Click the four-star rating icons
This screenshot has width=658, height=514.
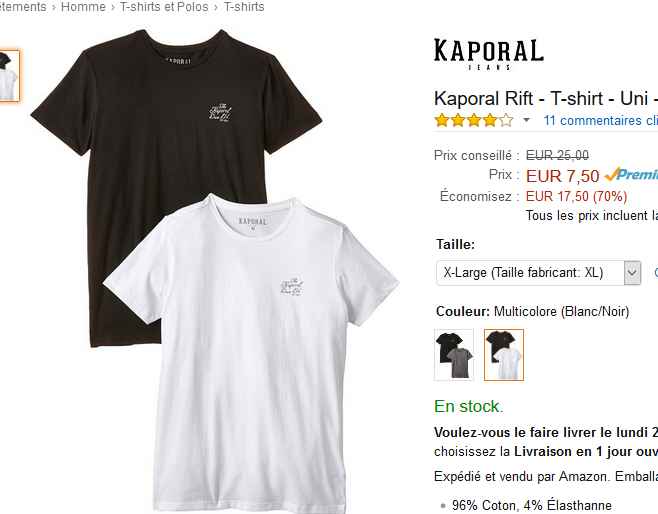474,120
